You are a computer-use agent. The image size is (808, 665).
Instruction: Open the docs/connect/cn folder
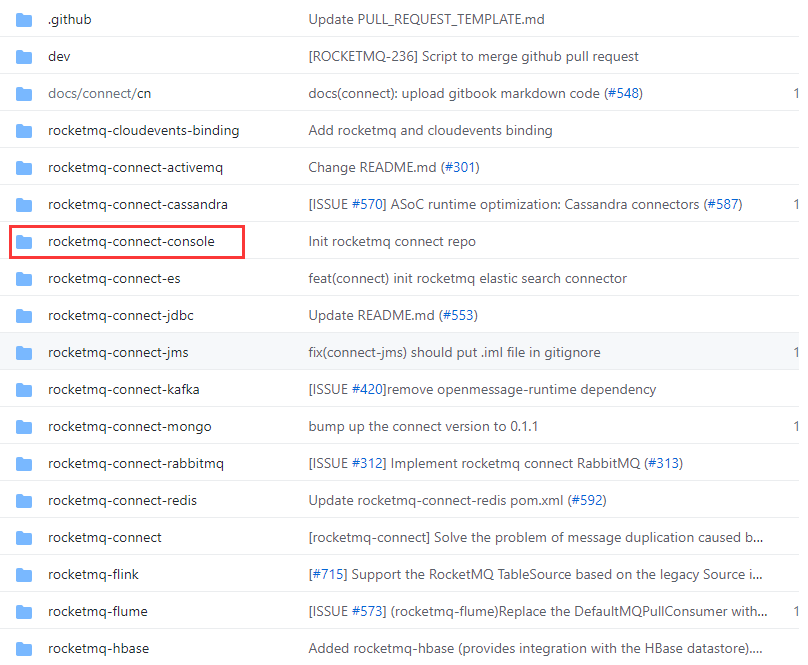point(99,93)
